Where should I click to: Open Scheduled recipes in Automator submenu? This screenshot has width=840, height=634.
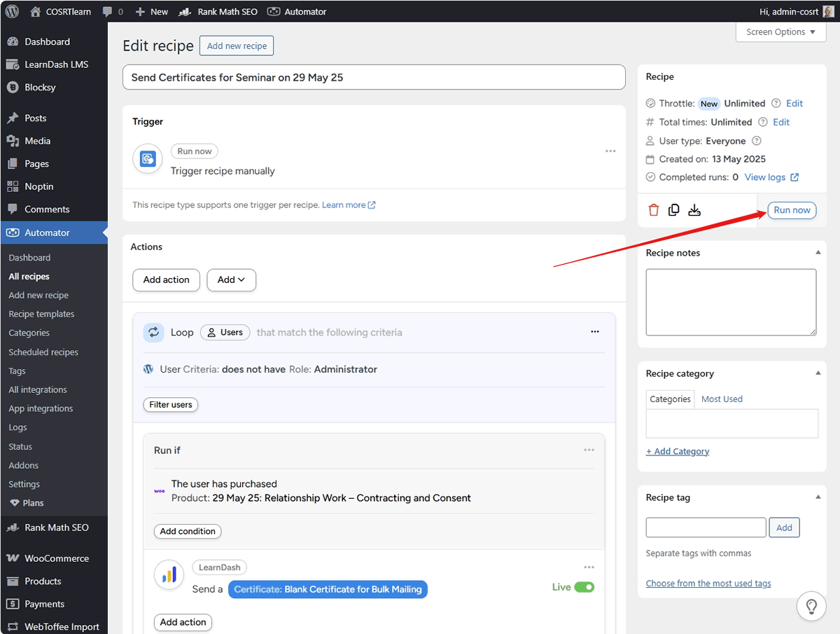click(x=43, y=352)
